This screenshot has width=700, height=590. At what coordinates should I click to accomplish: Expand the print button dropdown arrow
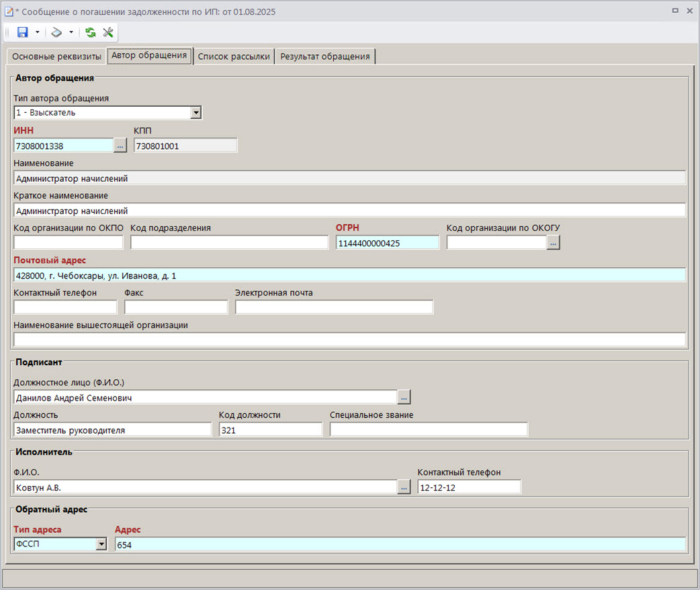pyautogui.click(x=71, y=32)
